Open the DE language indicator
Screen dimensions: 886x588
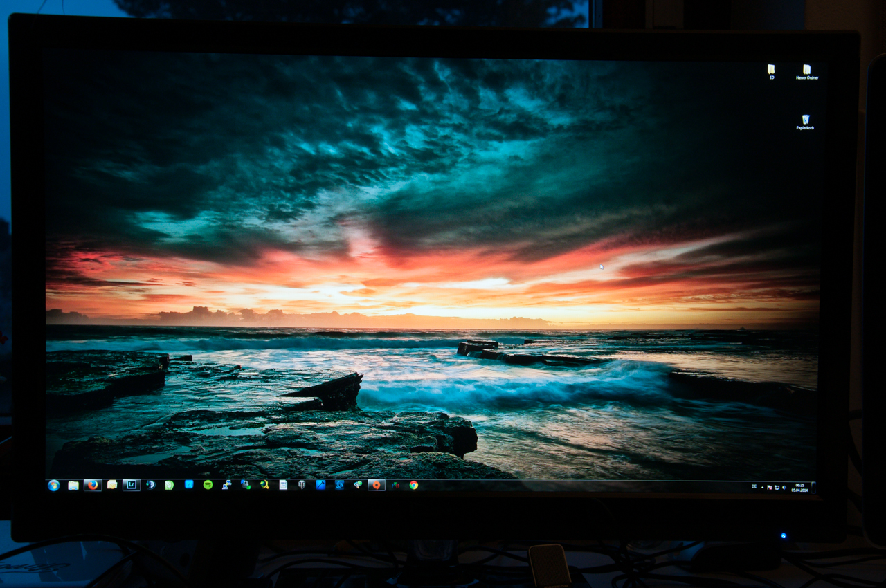coord(754,486)
